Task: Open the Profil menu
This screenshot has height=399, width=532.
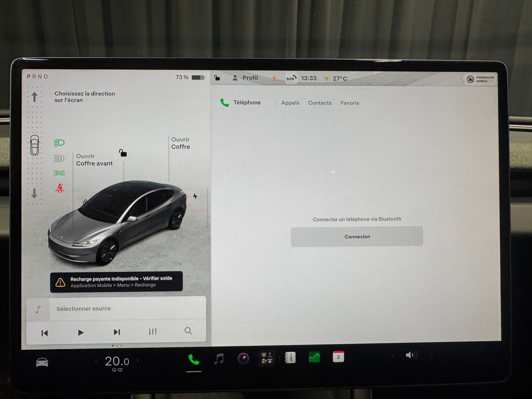Action: click(x=245, y=78)
